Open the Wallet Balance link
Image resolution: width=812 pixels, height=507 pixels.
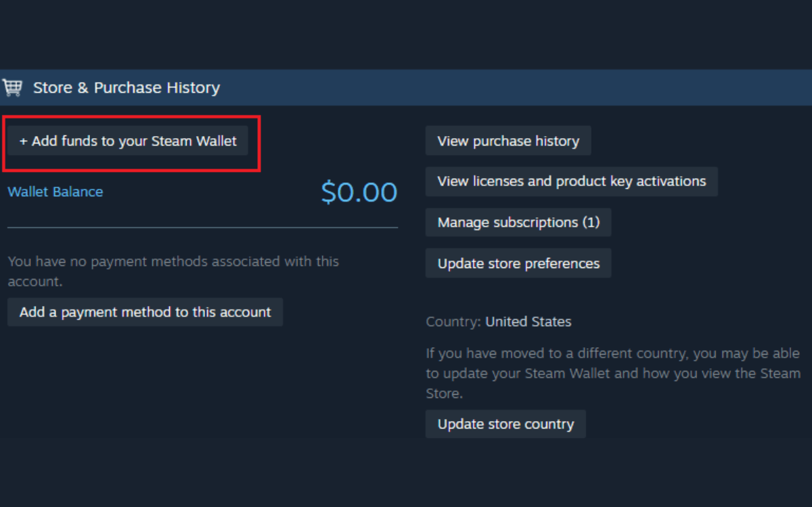coord(55,192)
